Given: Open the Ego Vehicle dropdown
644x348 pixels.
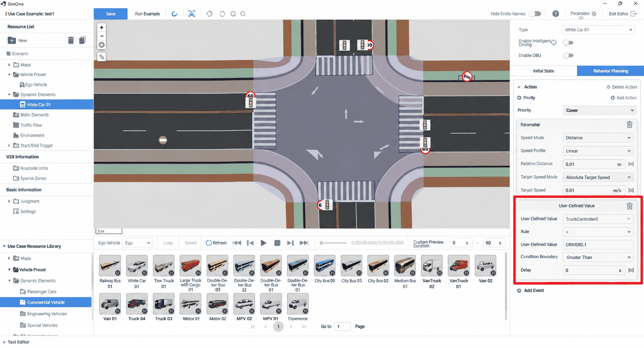Looking at the screenshot, I should click(138, 243).
